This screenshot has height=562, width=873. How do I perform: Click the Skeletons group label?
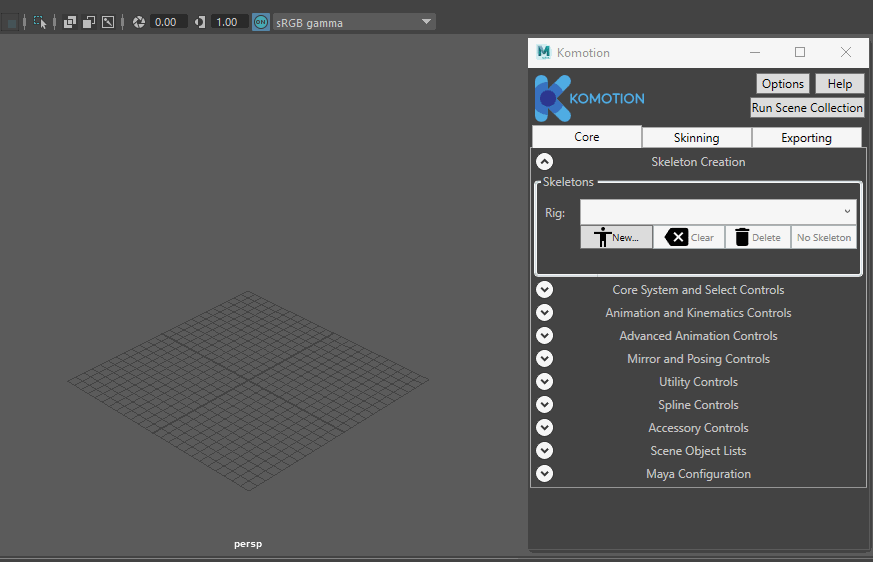coord(568,182)
